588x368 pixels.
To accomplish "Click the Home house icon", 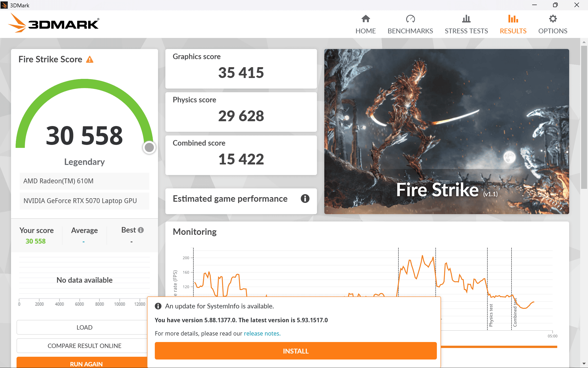I will pyautogui.click(x=365, y=19).
